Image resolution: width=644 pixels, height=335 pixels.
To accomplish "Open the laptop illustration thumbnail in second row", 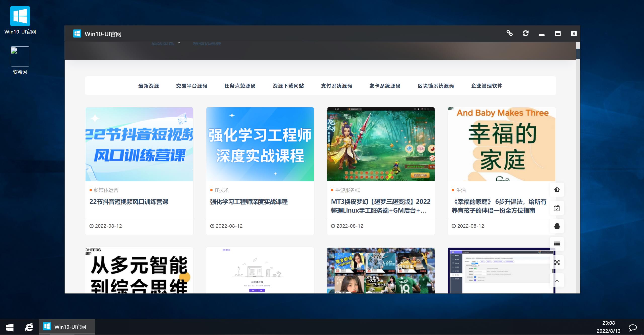I will point(260,271).
